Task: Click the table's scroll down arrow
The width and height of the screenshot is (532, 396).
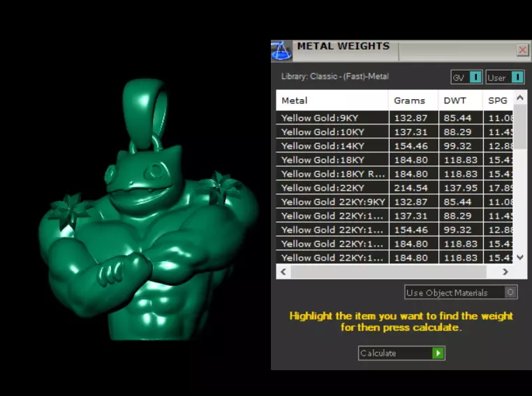Action: 520,257
